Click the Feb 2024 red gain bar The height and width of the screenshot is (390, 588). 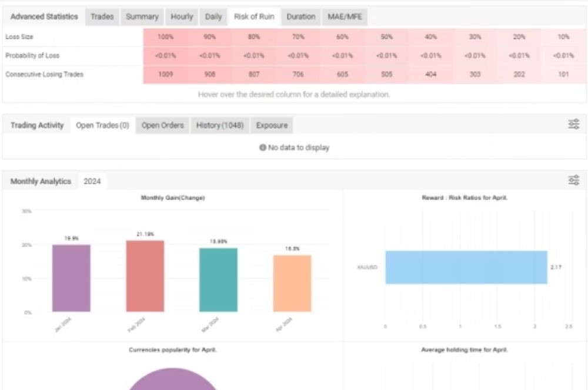(x=145, y=276)
